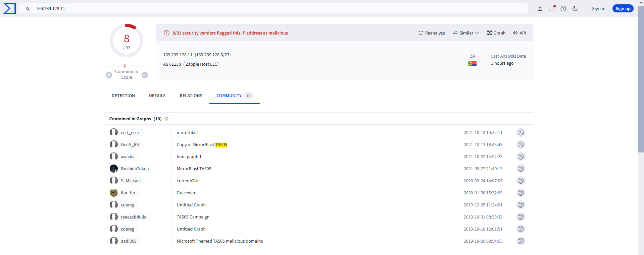Click the upload file icon
The image size is (644, 255).
pos(540,9)
